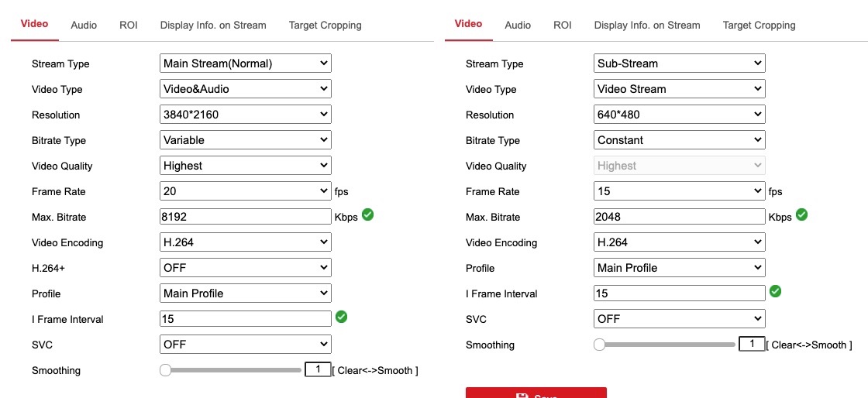
Task: Click green checkmark beside 2048 Kbps bitrate
Action: point(801,214)
